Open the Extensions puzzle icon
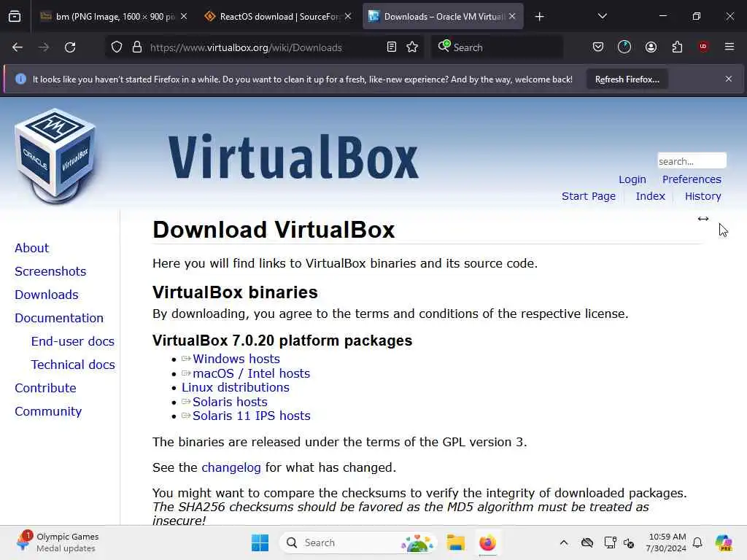Viewport: 747px width, 560px height. click(677, 47)
